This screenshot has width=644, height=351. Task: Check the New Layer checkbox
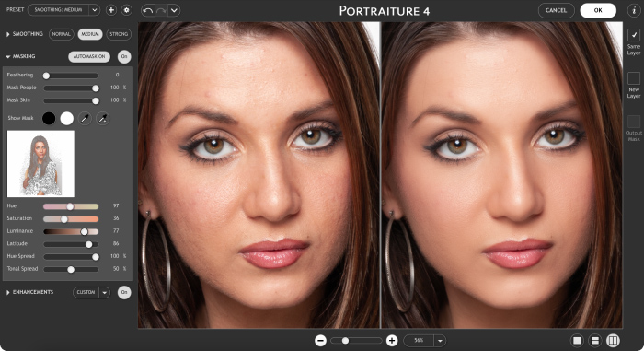tap(634, 78)
